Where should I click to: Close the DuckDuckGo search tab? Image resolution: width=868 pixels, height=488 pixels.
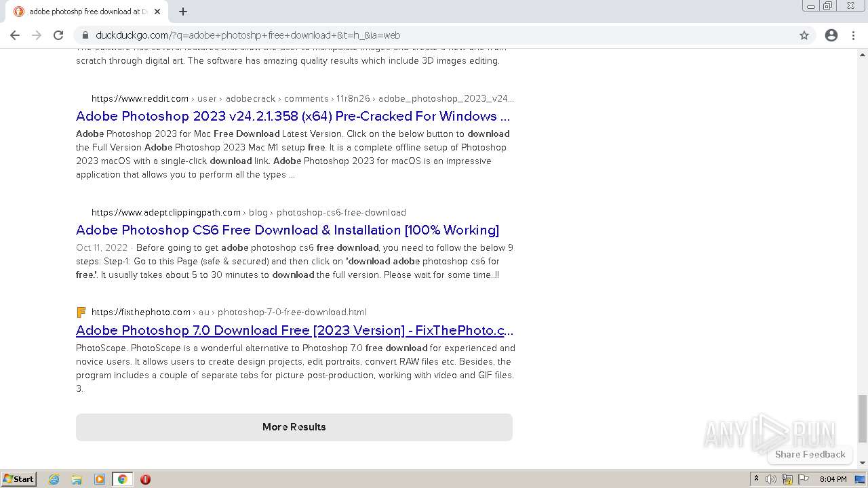157,12
